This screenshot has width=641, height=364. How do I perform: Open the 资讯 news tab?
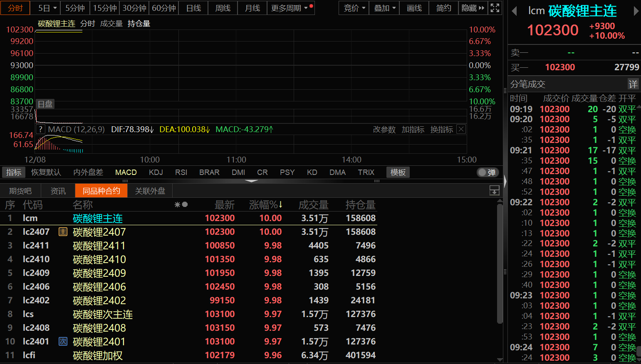[x=58, y=191]
